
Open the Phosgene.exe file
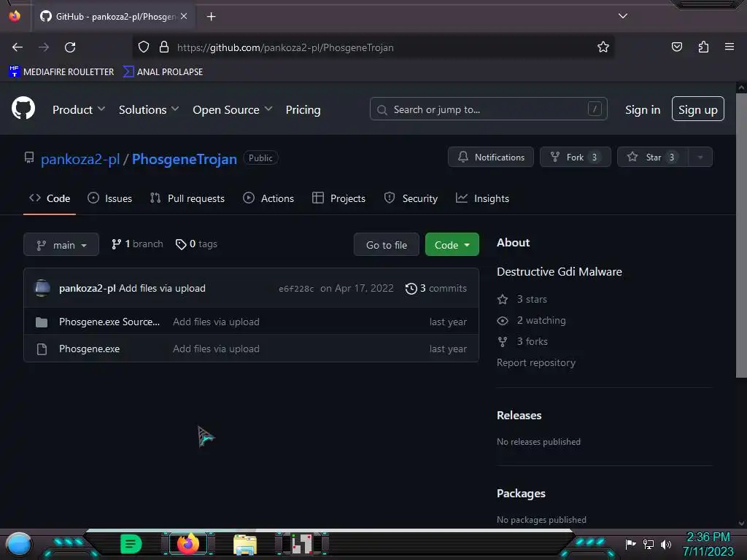pyautogui.click(x=89, y=349)
